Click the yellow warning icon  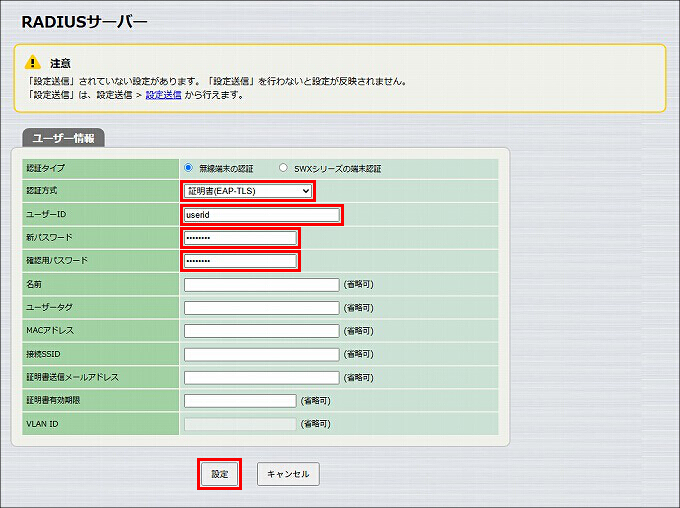point(33,62)
